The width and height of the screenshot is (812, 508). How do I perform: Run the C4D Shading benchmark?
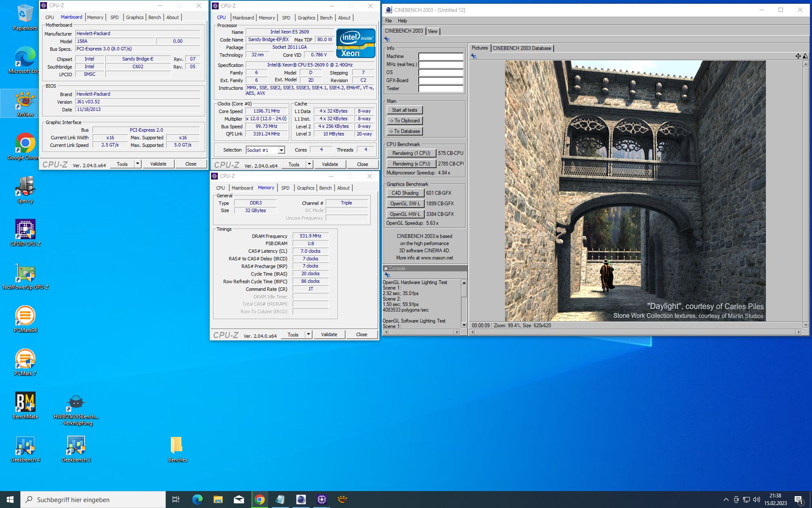click(x=405, y=193)
